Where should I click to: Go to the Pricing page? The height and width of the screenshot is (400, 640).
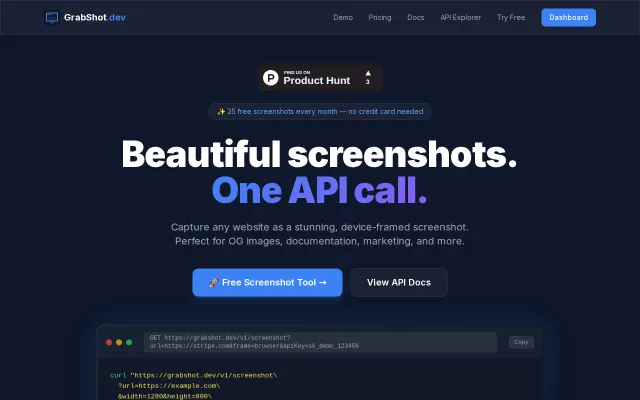tap(380, 18)
